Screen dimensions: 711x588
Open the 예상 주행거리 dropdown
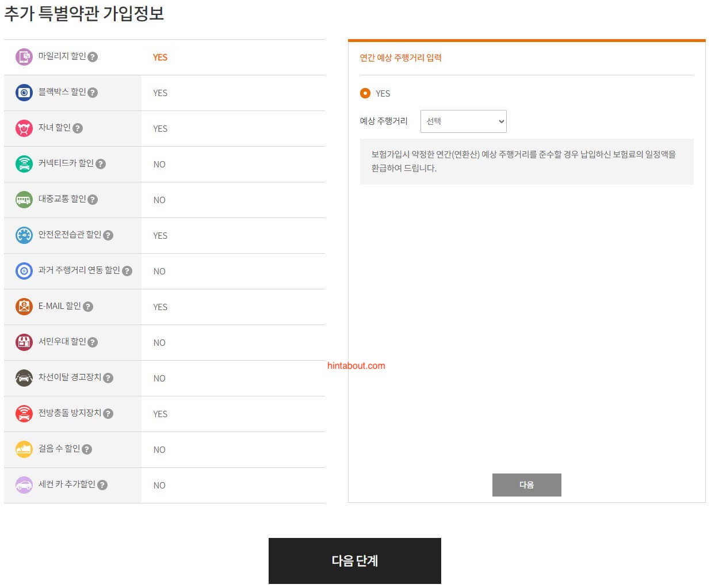(x=463, y=121)
